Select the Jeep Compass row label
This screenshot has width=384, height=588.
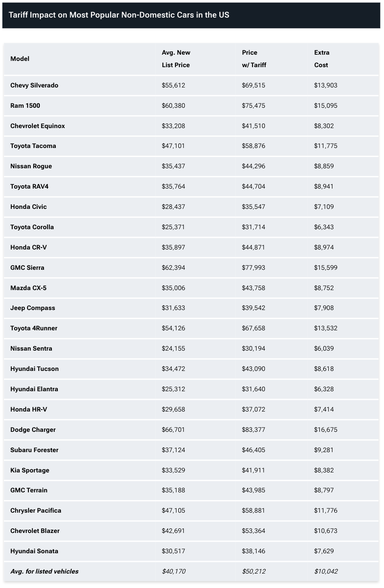33,308
